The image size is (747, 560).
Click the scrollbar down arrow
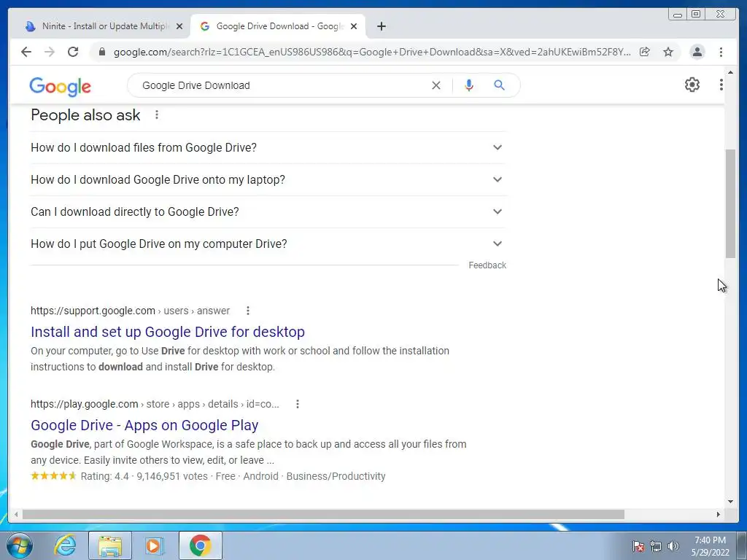[x=730, y=501]
